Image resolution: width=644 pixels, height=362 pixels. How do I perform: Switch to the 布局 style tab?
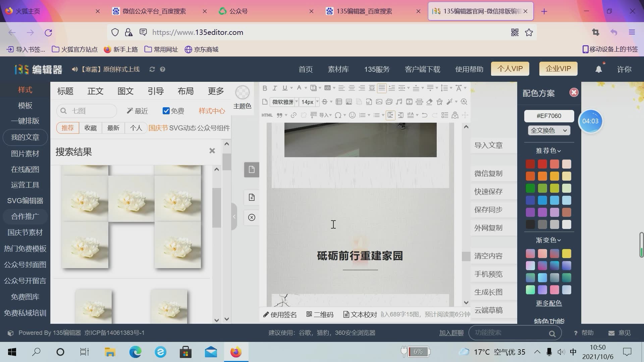185,91
